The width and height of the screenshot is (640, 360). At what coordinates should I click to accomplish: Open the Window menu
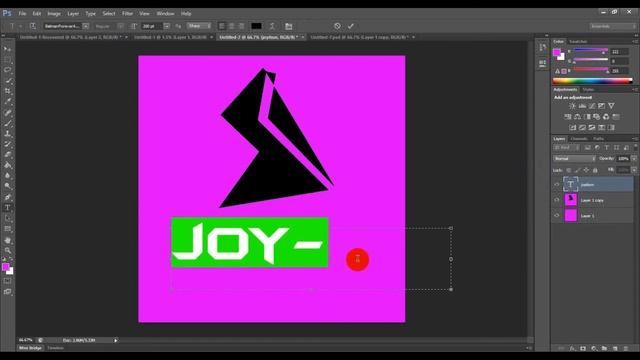[x=165, y=13]
